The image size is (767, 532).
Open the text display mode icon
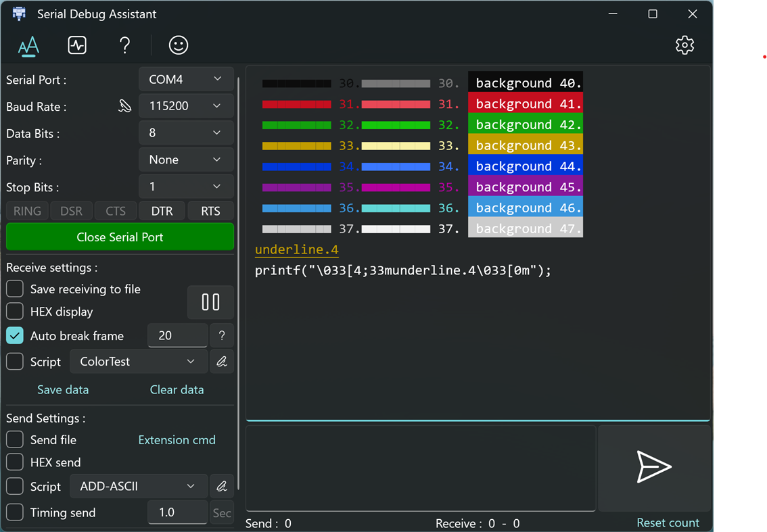tap(28, 46)
